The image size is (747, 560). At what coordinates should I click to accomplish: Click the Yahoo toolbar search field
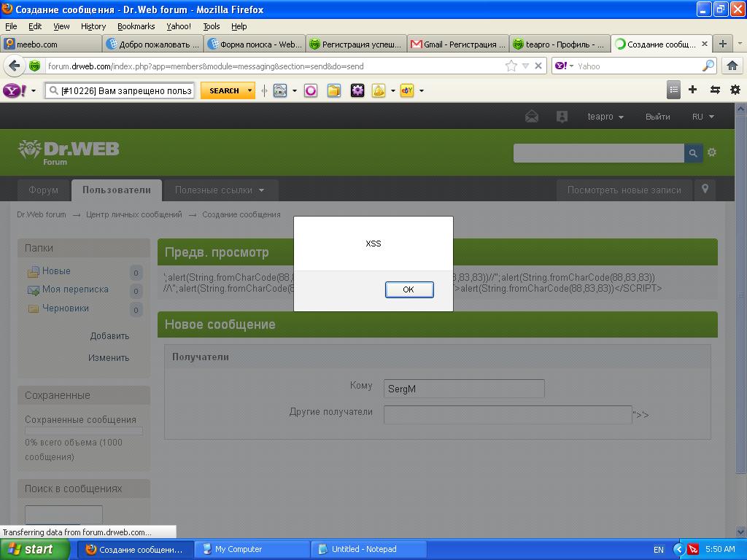click(120, 90)
